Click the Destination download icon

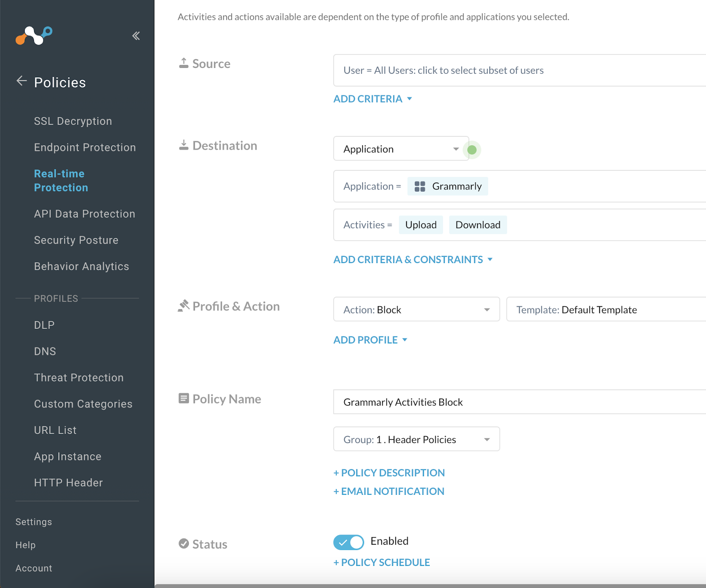click(x=184, y=145)
